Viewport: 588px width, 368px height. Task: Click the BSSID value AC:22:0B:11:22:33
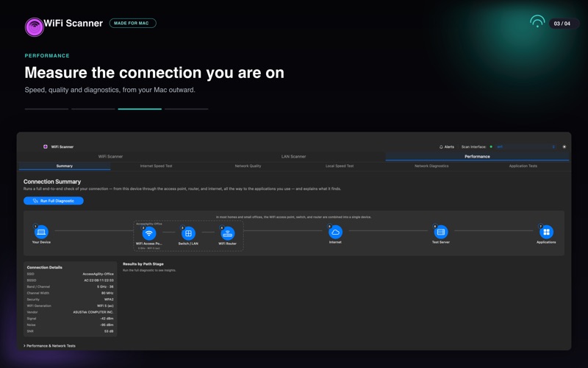(x=98, y=280)
